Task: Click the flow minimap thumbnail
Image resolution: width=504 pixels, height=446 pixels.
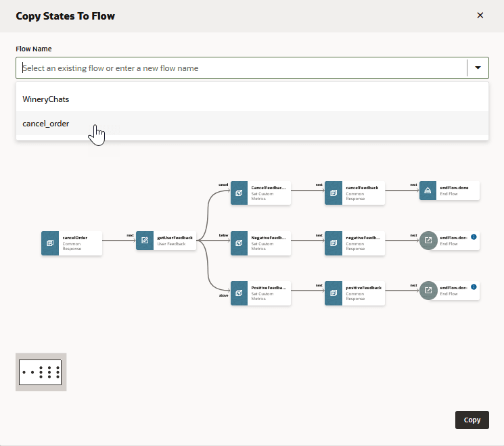Action: click(41, 372)
